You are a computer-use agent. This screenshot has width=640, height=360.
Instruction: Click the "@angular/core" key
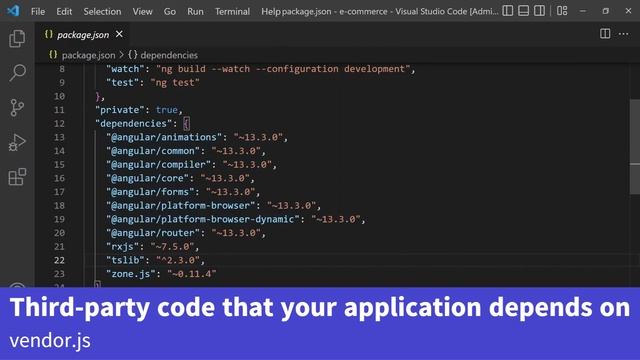[147, 178]
